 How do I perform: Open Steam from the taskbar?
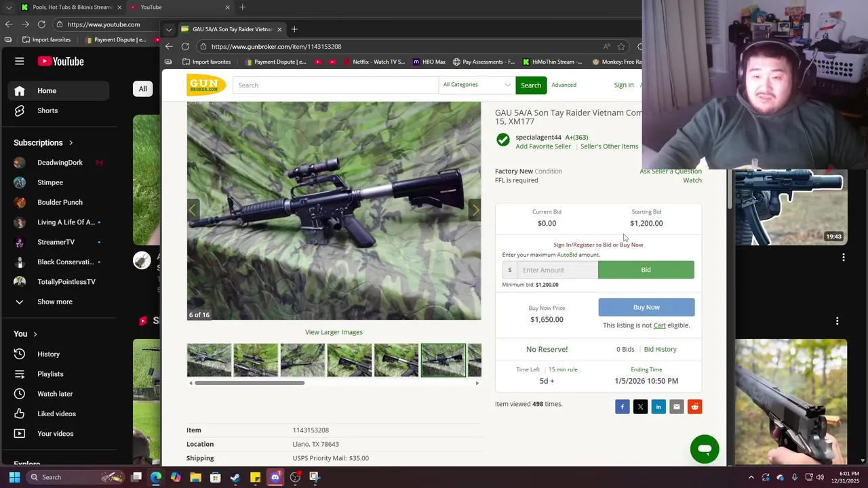point(235,477)
